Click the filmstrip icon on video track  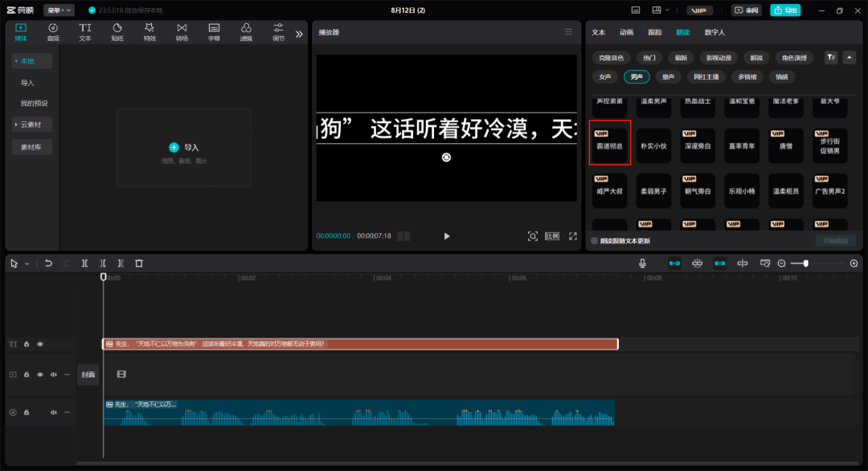click(121, 375)
